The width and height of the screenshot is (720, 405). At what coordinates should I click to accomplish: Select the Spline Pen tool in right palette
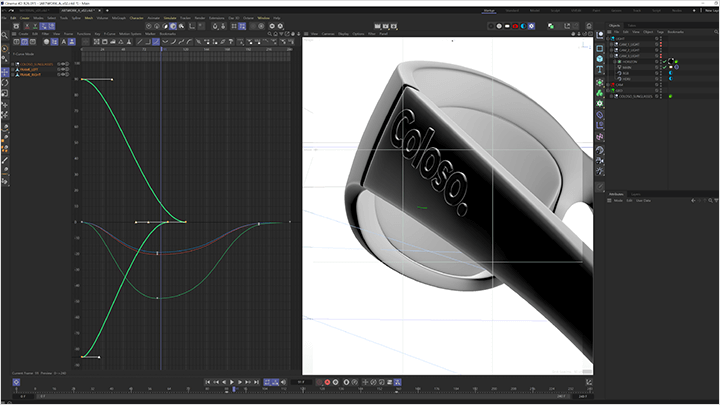(600, 48)
